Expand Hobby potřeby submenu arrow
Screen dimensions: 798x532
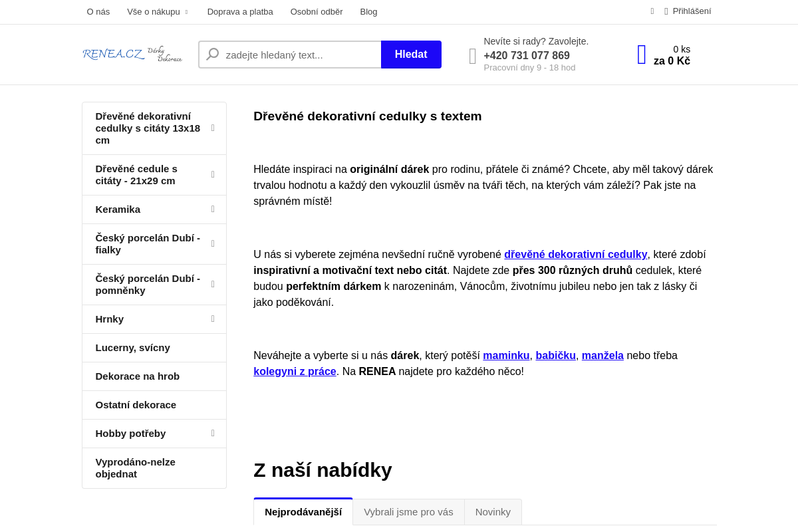[x=213, y=434]
